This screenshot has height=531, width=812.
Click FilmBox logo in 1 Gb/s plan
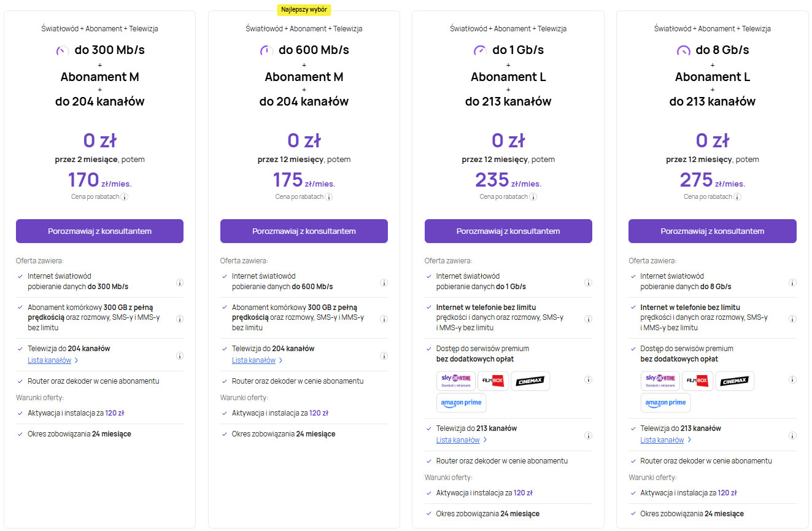pos(493,381)
